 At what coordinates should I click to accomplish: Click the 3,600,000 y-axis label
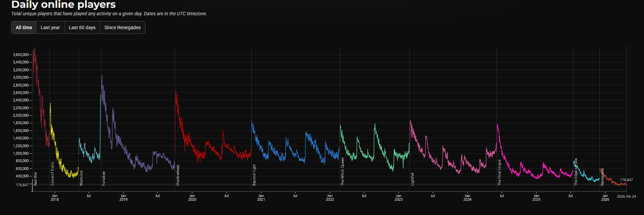pos(21,55)
